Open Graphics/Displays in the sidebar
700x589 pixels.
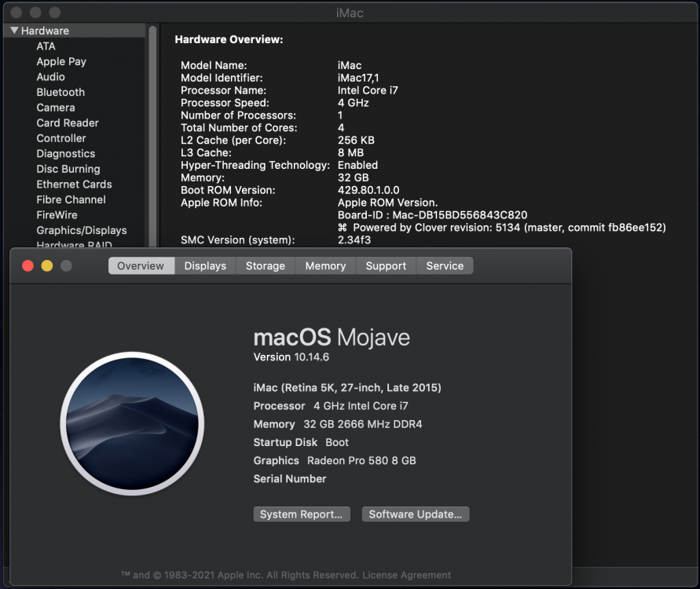(x=81, y=230)
